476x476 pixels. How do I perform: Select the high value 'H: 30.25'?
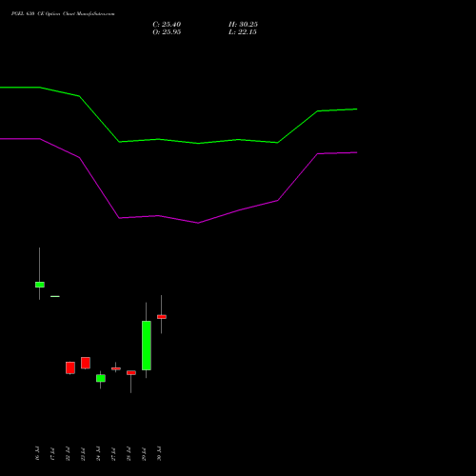[243, 25]
